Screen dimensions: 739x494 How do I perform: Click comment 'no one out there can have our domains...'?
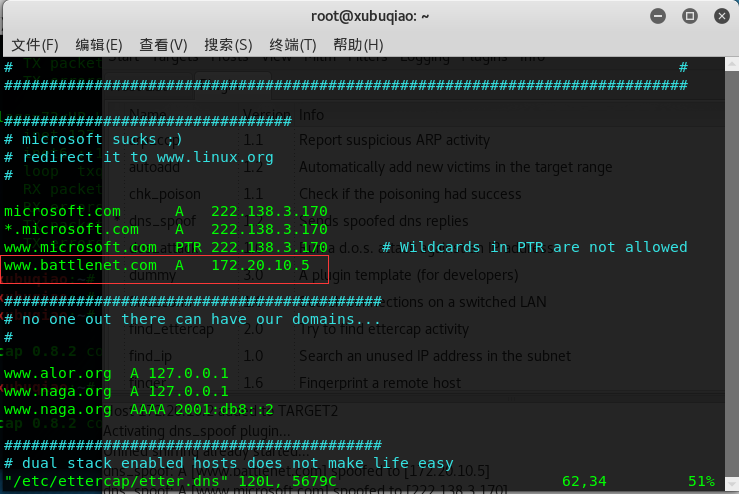[x=201, y=319]
